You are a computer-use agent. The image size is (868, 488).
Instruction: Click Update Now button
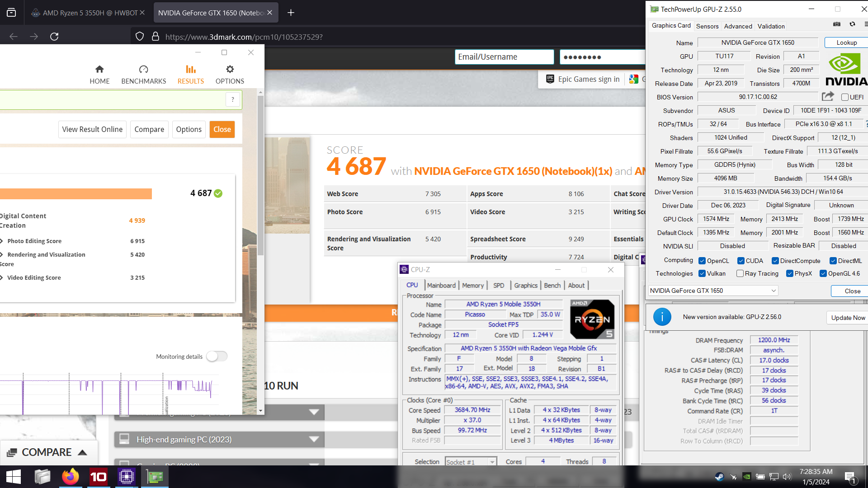[848, 318]
